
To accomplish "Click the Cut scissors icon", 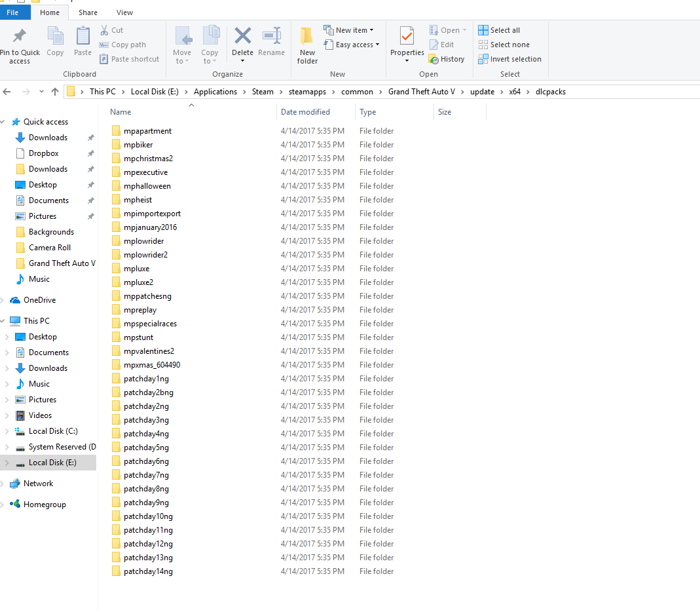I will 104,30.
